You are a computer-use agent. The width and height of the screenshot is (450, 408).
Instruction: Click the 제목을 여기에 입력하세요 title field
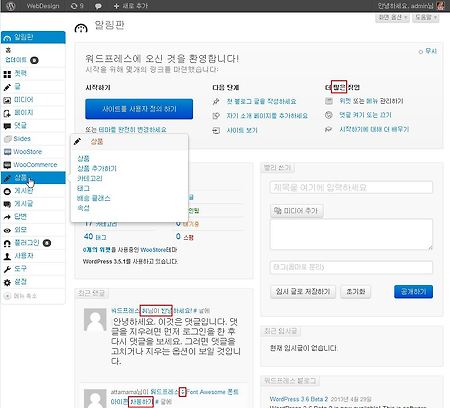click(x=351, y=187)
